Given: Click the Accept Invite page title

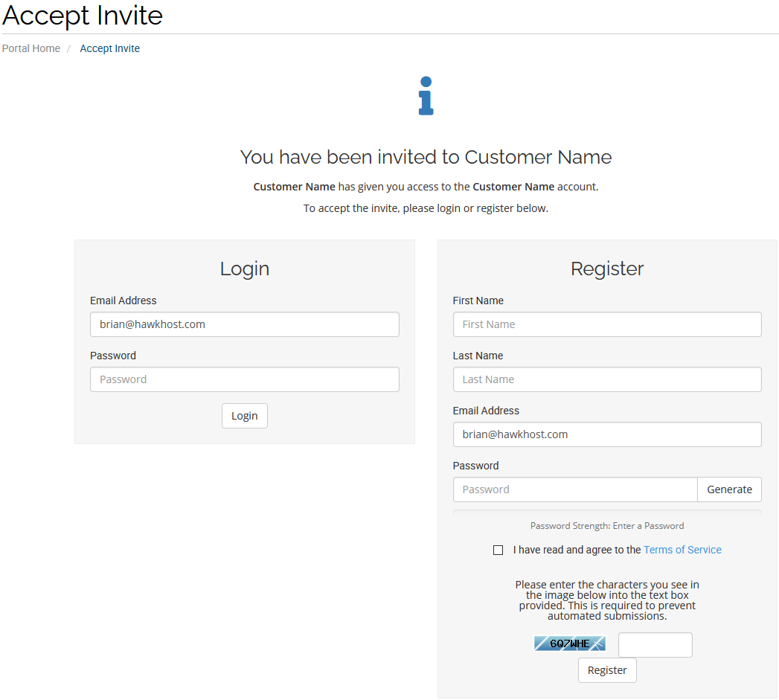Looking at the screenshot, I should click(x=83, y=15).
